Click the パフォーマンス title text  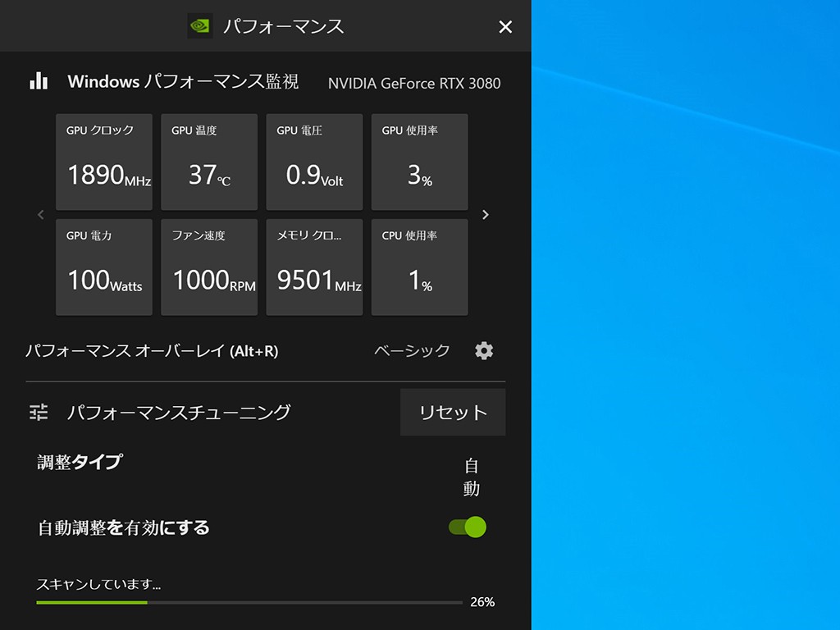283,26
